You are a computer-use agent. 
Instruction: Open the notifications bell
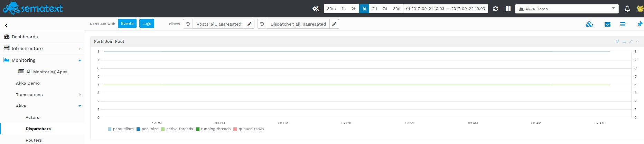(x=627, y=9)
